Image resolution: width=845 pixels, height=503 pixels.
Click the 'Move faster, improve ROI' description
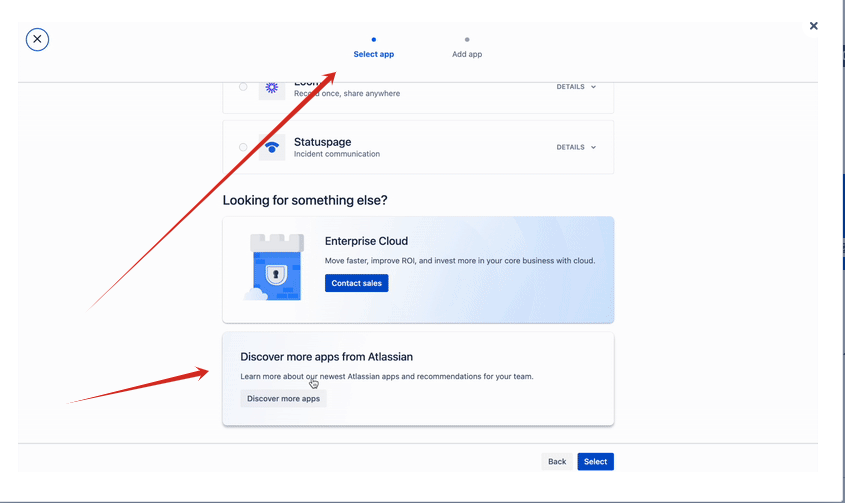[460, 260]
